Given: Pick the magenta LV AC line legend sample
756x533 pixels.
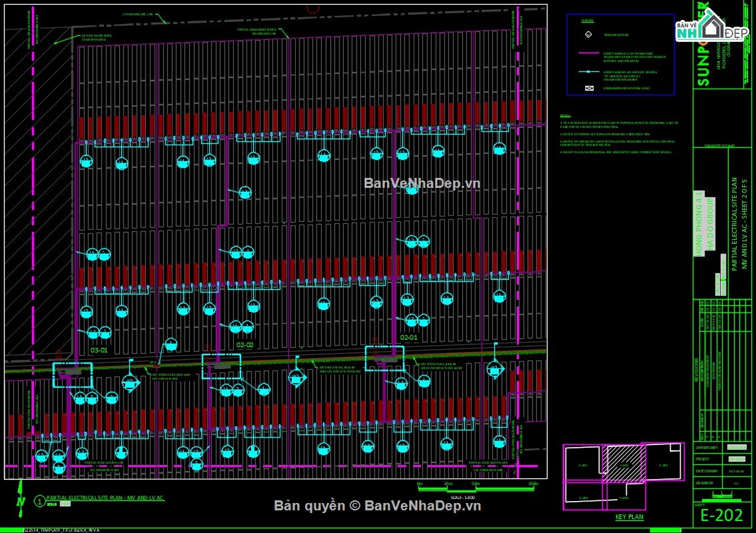Looking at the screenshot, I should [x=589, y=53].
